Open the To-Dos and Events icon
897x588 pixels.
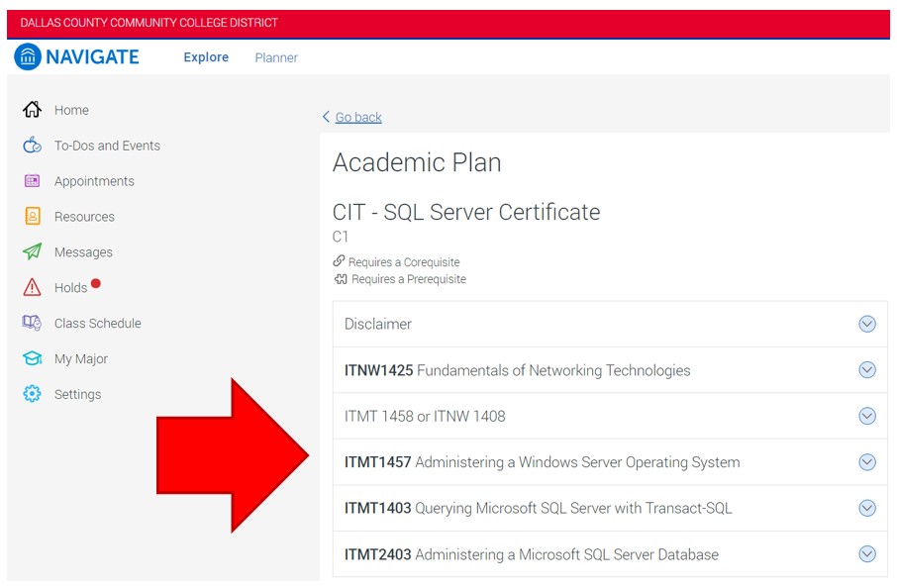pos(32,146)
